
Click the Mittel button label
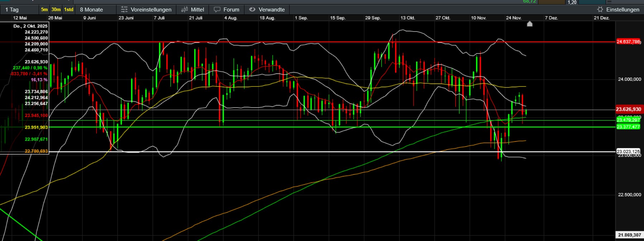coord(197,10)
